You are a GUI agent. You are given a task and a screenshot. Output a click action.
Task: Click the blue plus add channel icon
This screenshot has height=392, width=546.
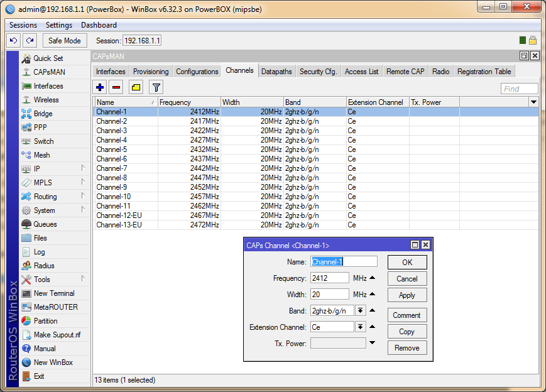click(x=100, y=87)
